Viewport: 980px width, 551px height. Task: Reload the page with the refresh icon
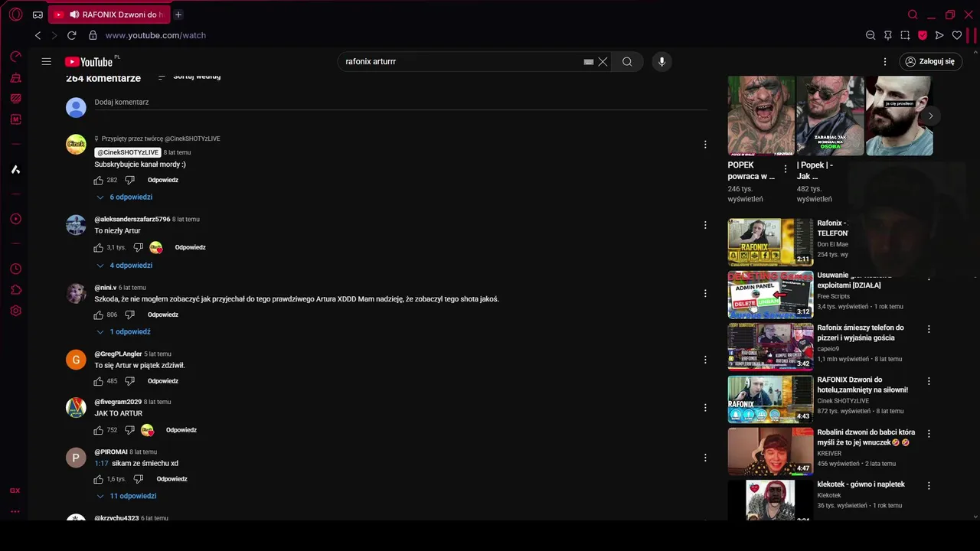point(72,35)
